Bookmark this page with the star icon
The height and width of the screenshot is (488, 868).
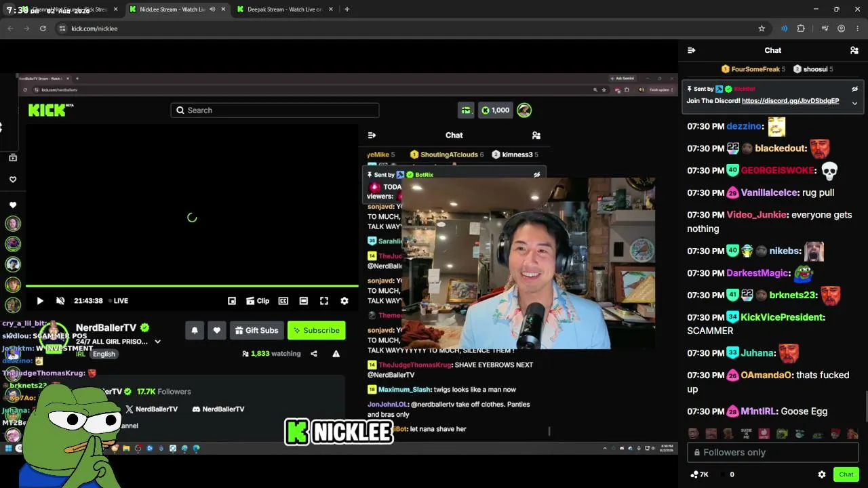pos(762,28)
